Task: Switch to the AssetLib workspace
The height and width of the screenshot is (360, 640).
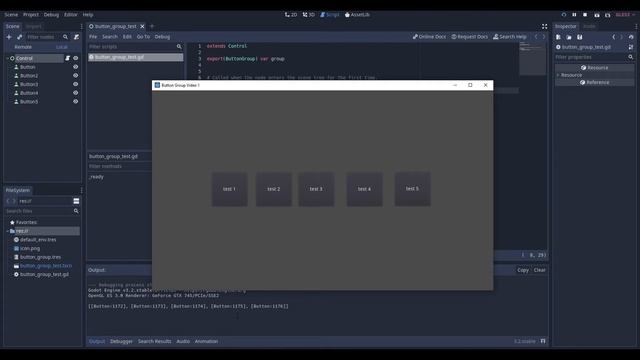Action: click(357, 15)
